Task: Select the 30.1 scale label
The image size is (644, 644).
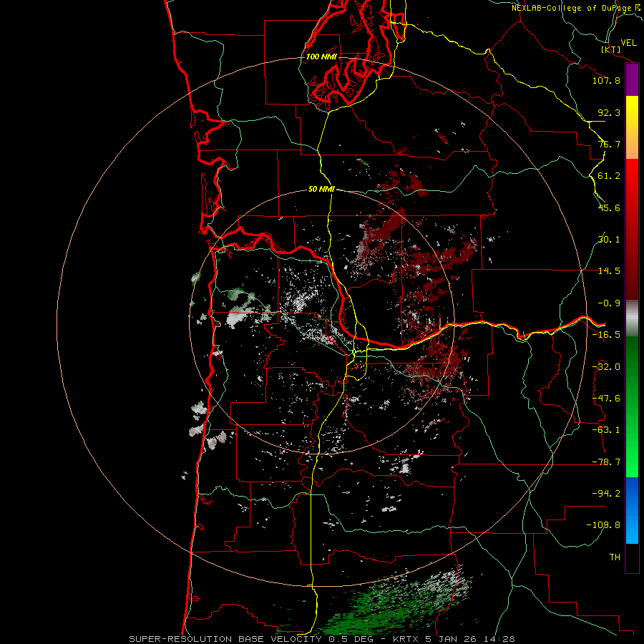Action: point(609,240)
